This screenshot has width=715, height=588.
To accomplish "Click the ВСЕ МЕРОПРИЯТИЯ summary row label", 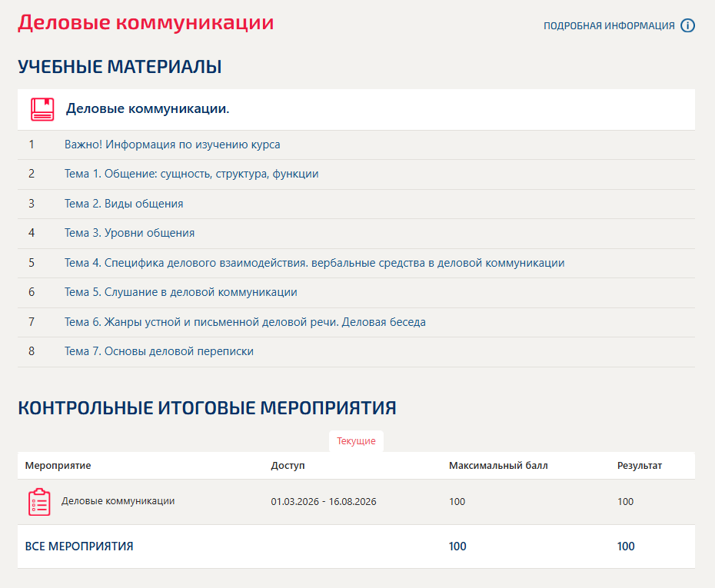I will coord(79,546).
